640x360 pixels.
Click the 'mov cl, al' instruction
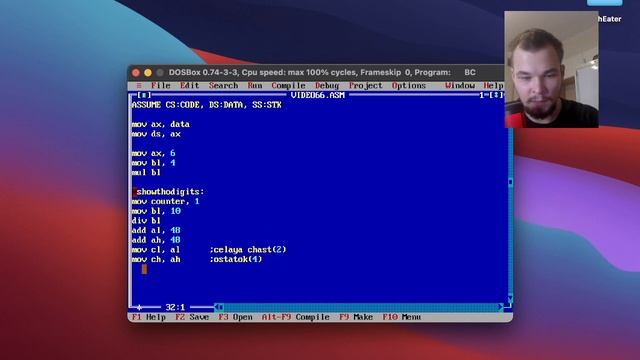(156, 250)
